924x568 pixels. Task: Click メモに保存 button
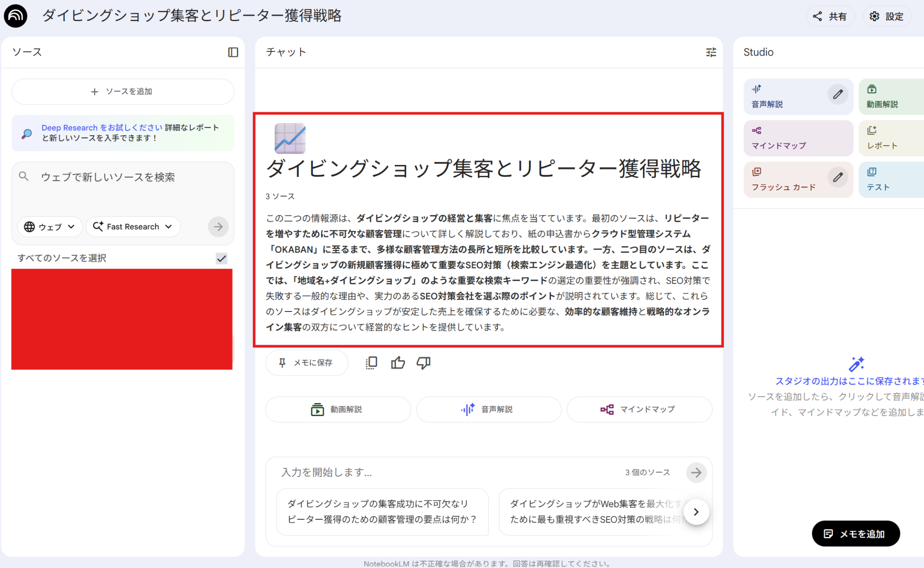click(x=307, y=363)
